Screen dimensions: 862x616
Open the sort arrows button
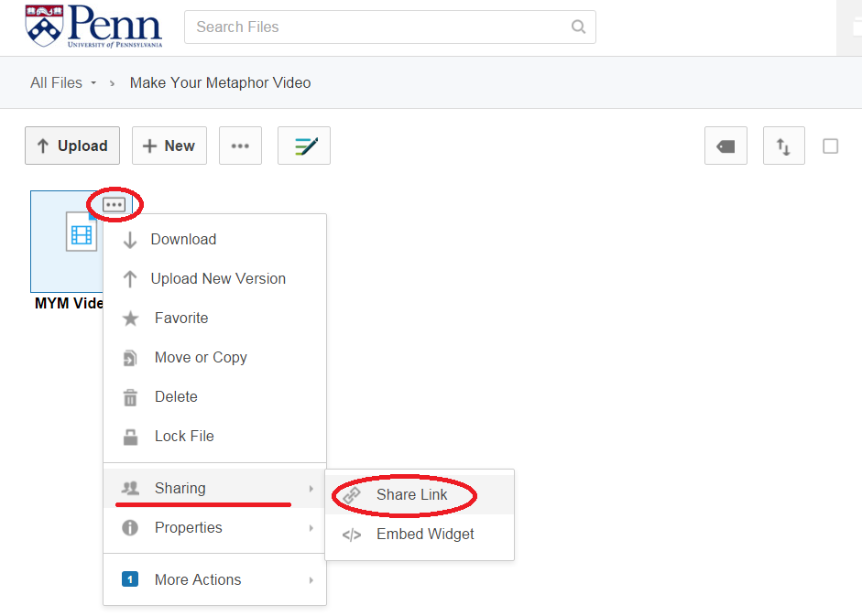coord(784,146)
